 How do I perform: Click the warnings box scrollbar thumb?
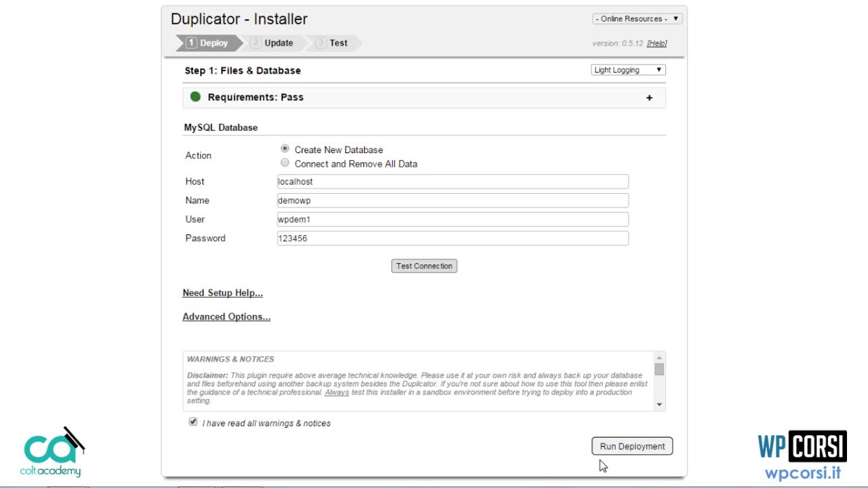point(659,369)
